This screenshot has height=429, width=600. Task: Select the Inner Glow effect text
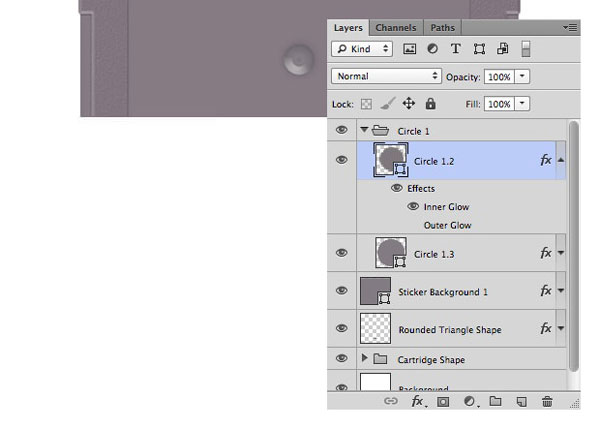446,207
